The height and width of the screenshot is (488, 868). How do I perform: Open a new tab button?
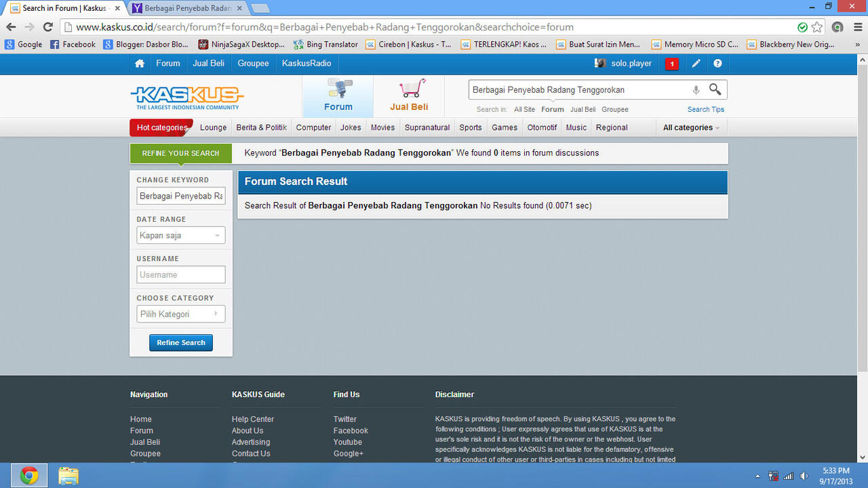tap(260, 8)
